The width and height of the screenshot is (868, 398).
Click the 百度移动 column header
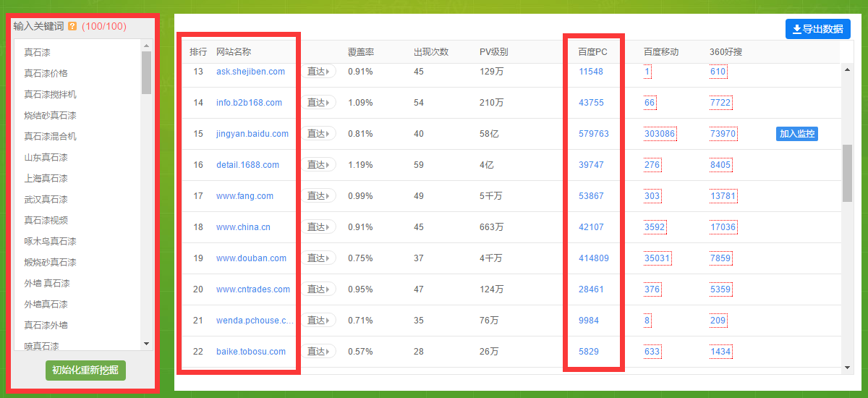[x=661, y=52]
